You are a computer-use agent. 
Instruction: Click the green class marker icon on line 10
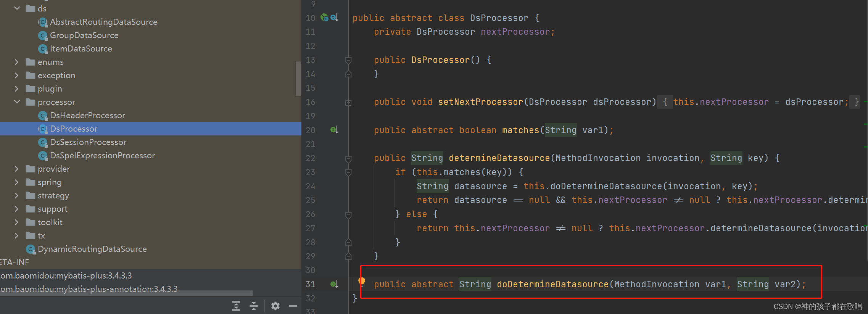(324, 18)
